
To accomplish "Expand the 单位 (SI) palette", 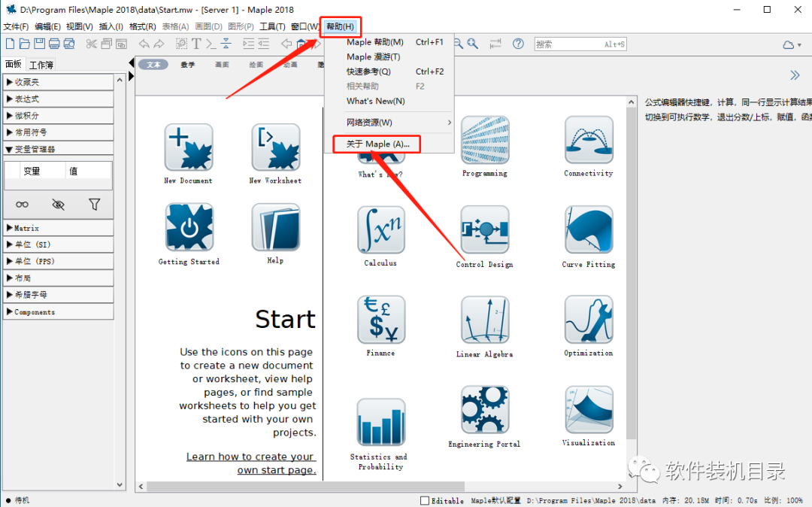I will point(58,244).
